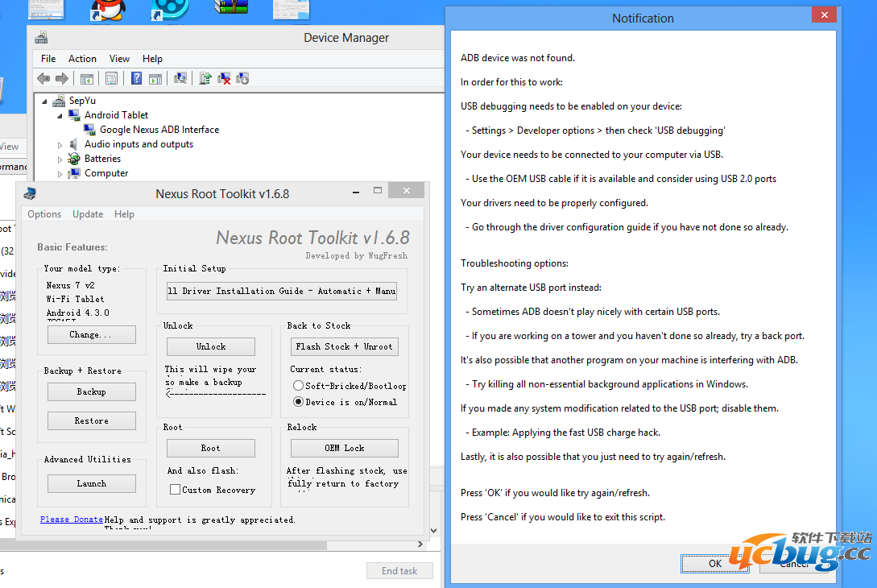Collapse the Android Tablet tree entry

(59, 115)
